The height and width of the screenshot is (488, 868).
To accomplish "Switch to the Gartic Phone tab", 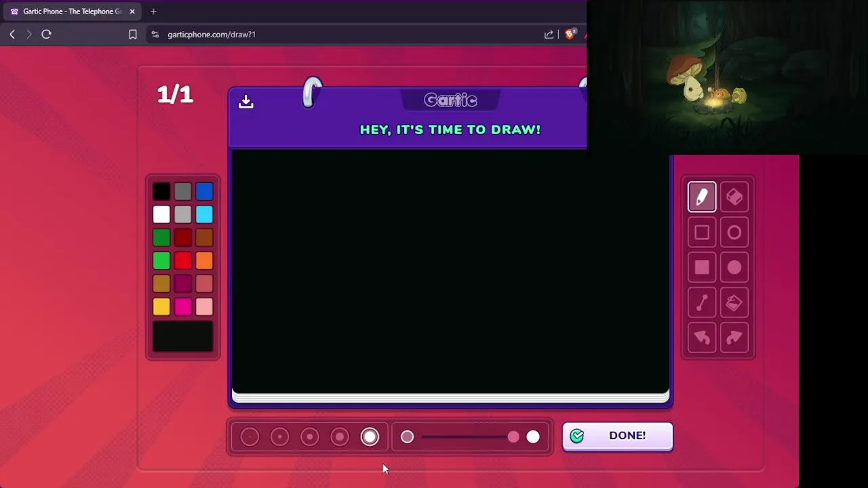I will point(72,12).
